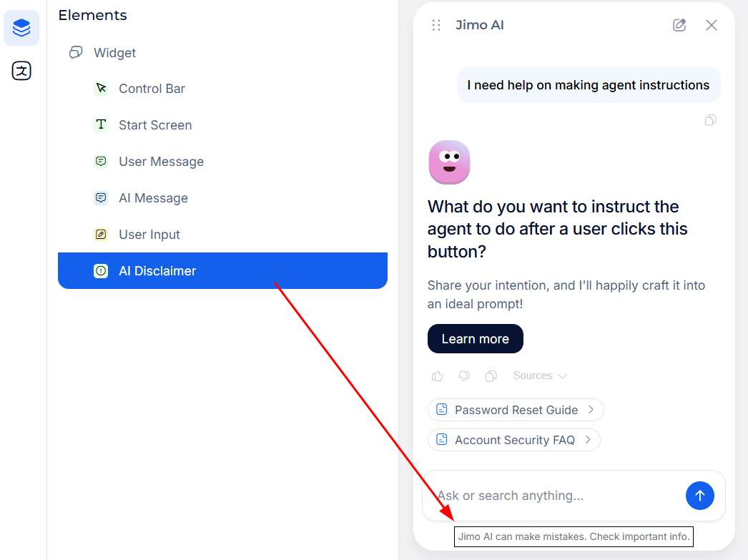The image size is (748, 560).
Task: Click the drag handle beside Jimo AI
Action: [436, 25]
